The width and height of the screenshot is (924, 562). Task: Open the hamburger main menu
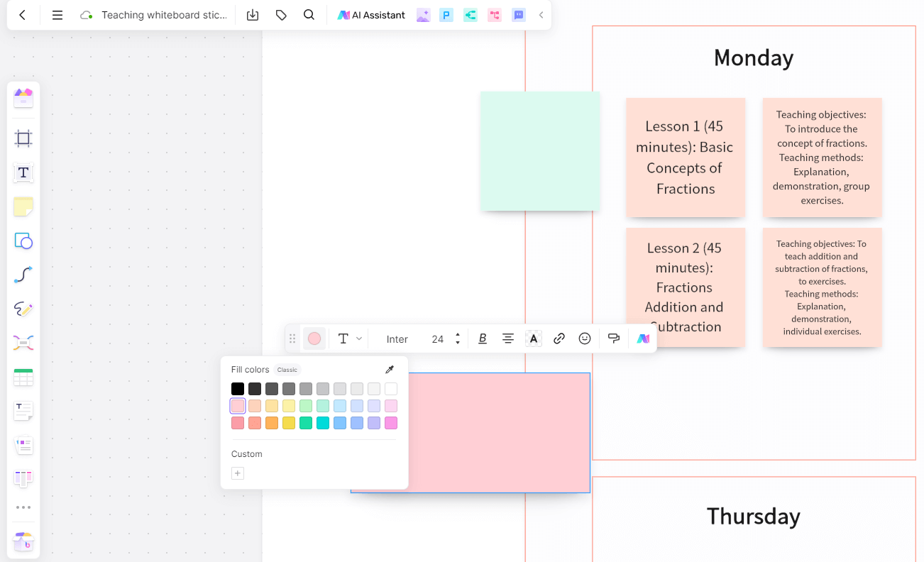click(x=57, y=15)
